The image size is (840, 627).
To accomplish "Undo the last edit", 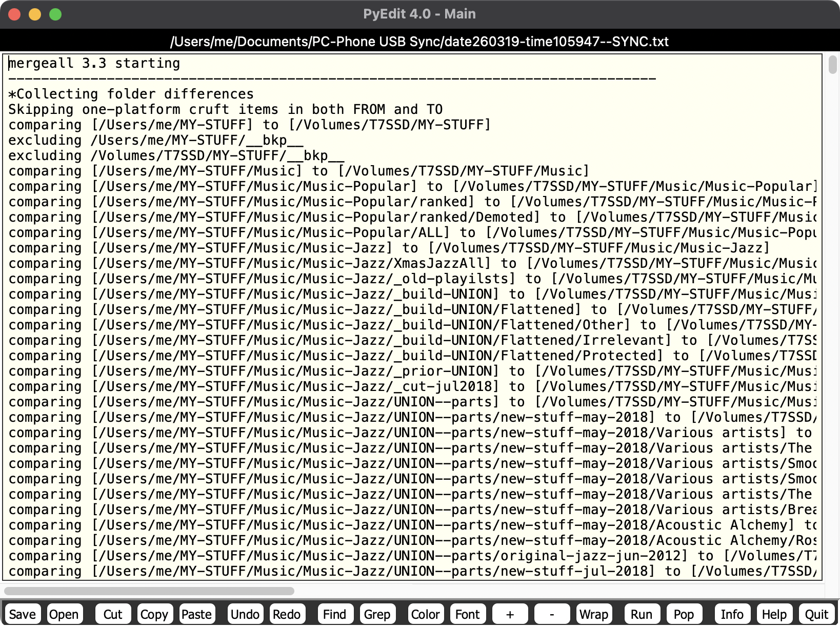I will (x=245, y=614).
